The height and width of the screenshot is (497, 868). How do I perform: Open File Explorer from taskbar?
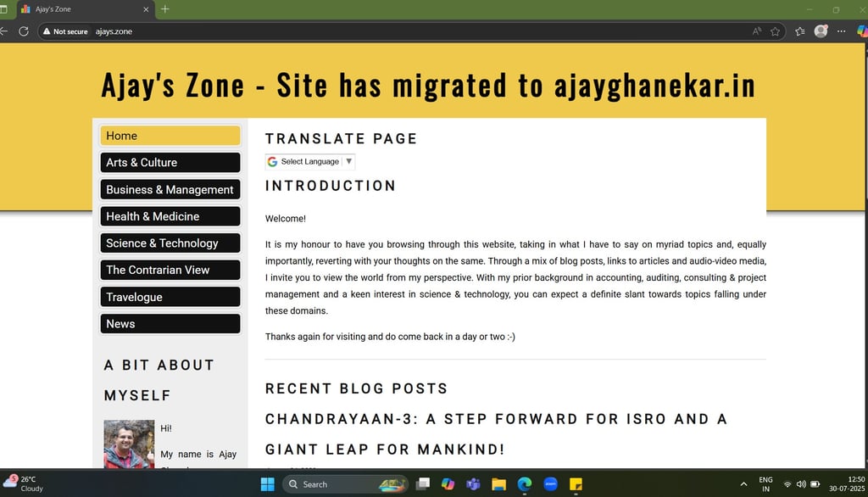[x=498, y=484]
